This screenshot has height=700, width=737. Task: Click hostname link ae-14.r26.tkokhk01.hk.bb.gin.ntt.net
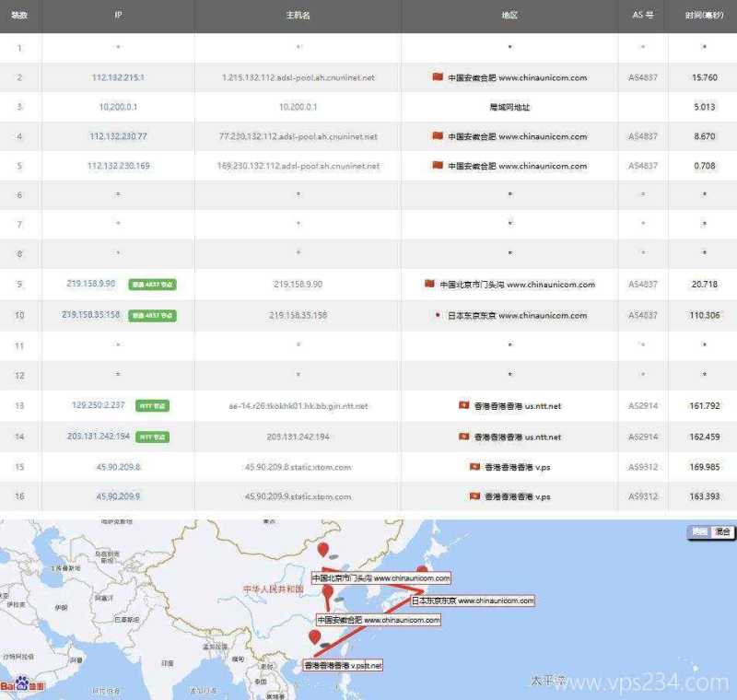pos(298,403)
